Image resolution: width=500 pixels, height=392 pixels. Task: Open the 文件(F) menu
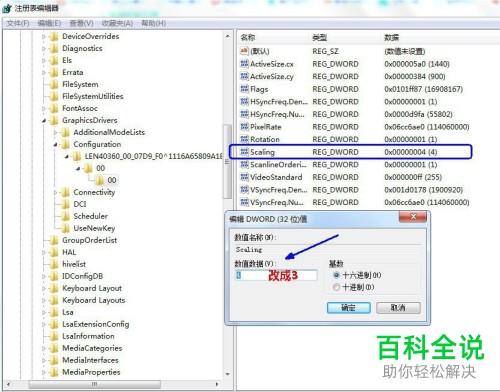18,23
